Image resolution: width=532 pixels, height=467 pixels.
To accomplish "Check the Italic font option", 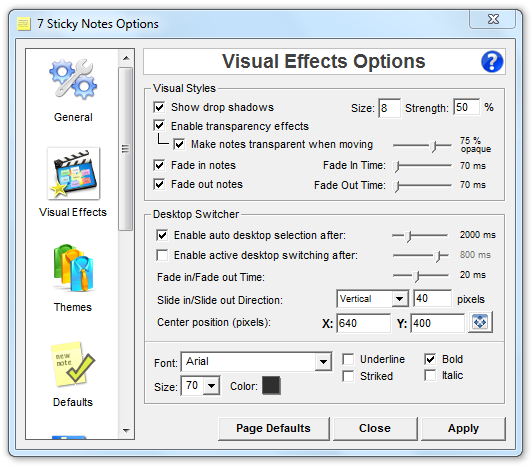I will click(430, 375).
